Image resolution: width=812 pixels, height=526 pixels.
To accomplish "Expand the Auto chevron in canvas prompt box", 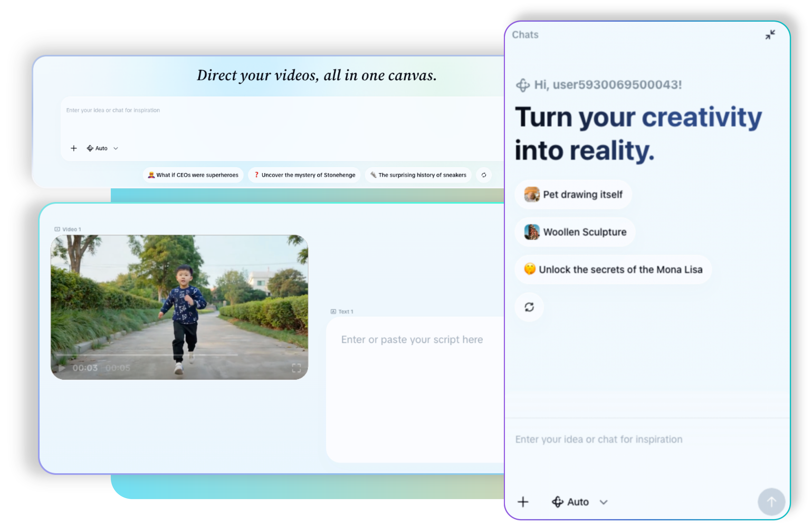I will click(116, 149).
